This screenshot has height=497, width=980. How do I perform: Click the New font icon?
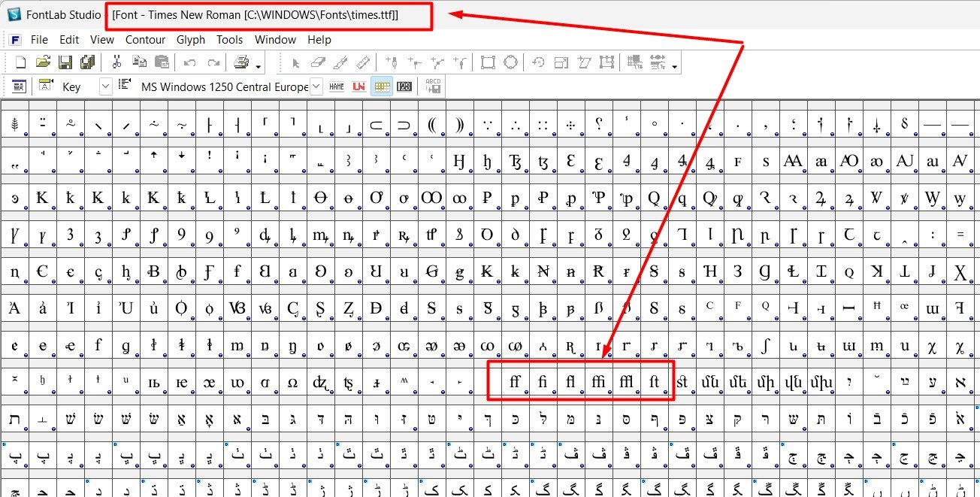coord(20,62)
